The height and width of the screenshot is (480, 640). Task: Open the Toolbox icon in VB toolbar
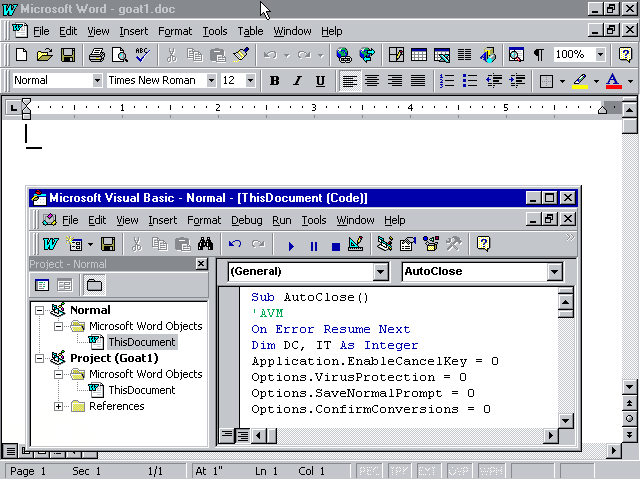(x=453, y=244)
